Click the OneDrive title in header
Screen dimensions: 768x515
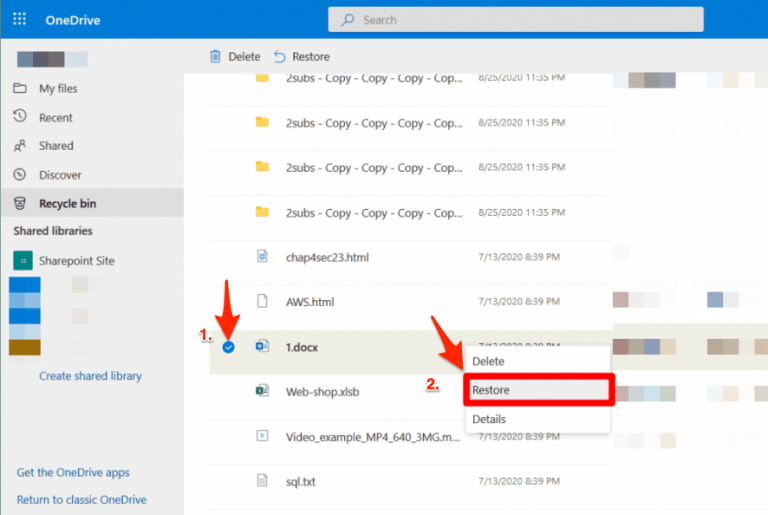click(x=73, y=20)
